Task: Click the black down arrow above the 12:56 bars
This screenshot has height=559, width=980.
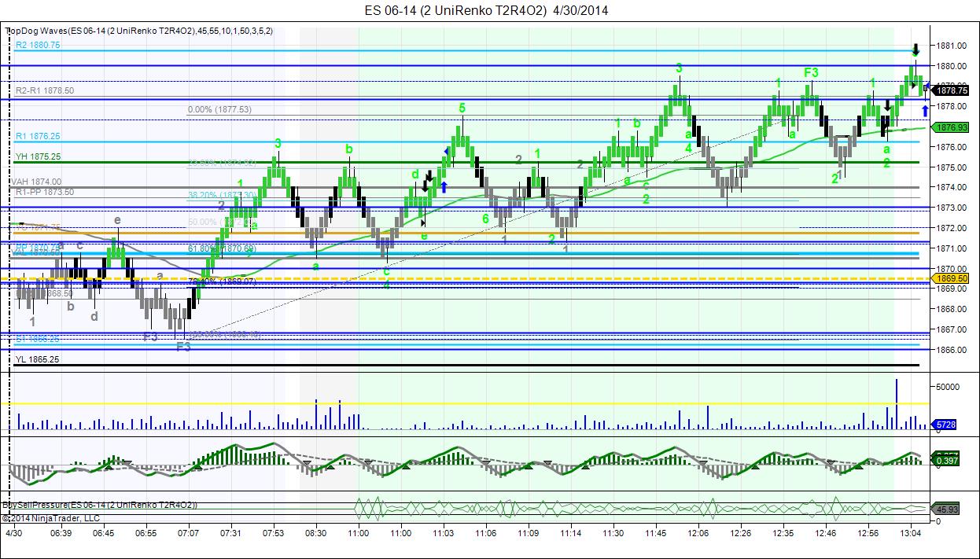Action: point(887,105)
